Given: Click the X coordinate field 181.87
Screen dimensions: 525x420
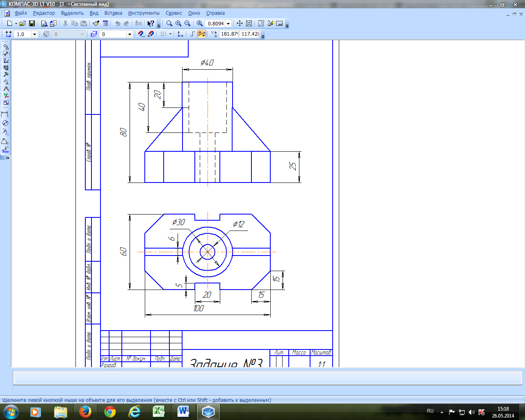Looking at the screenshot, I should [229, 34].
